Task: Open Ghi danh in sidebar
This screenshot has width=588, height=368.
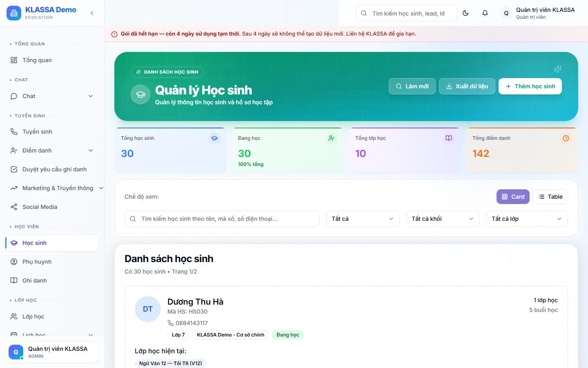Action: click(52, 280)
